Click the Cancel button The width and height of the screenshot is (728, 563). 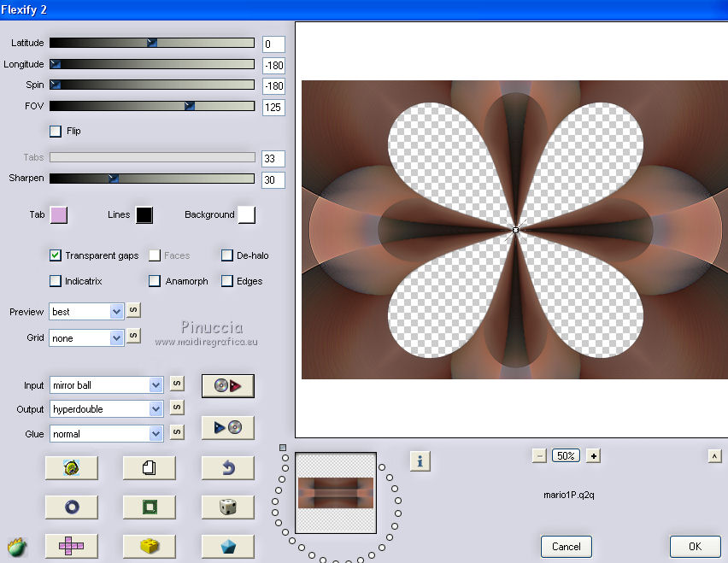566,546
